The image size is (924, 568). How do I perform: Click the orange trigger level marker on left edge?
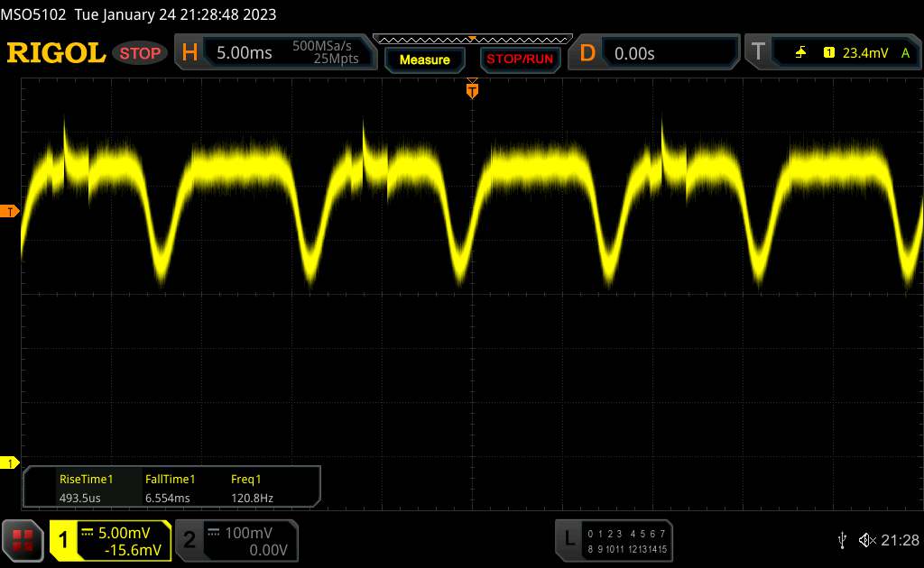pyautogui.click(x=10, y=212)
